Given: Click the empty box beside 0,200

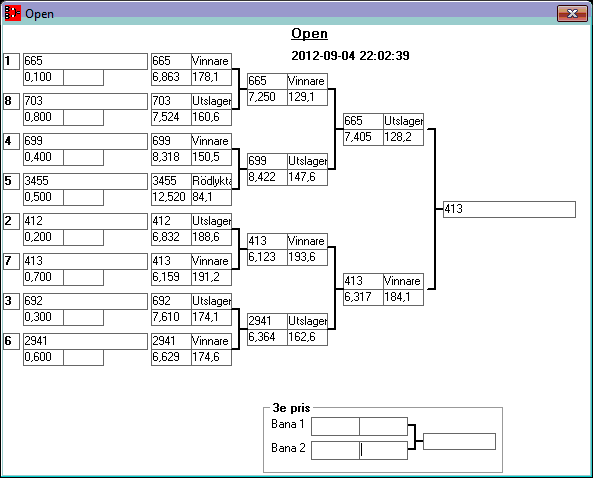Looking at the screenshot, I should 83,237.
